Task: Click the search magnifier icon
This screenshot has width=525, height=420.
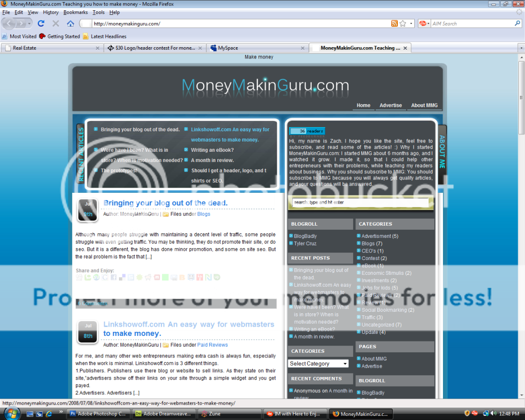Action: pyautogui.click(x=517, y=24)
